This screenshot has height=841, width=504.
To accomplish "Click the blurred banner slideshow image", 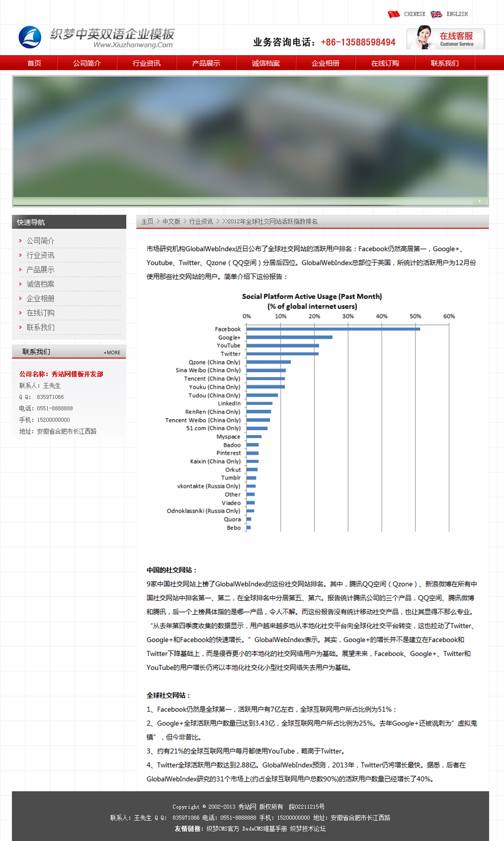I will (250, 137).
